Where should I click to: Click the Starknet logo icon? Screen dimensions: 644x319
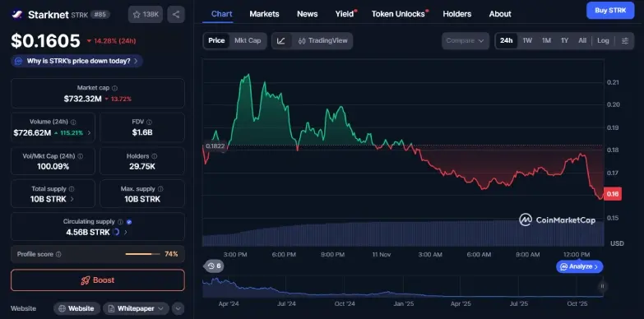(16, 14)
